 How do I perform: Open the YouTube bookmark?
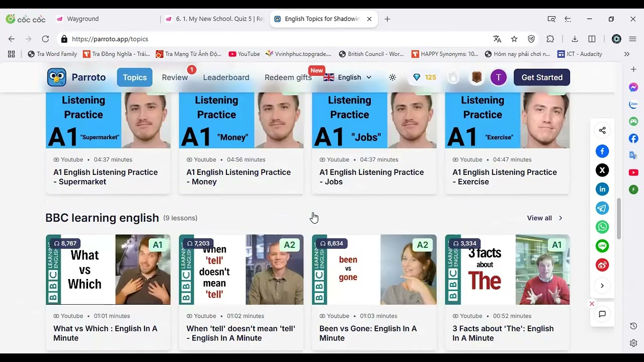(x=244, y=54)
